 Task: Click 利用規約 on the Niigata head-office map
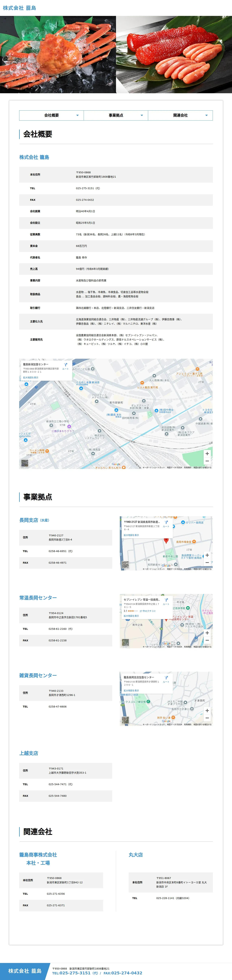point(188,468)
